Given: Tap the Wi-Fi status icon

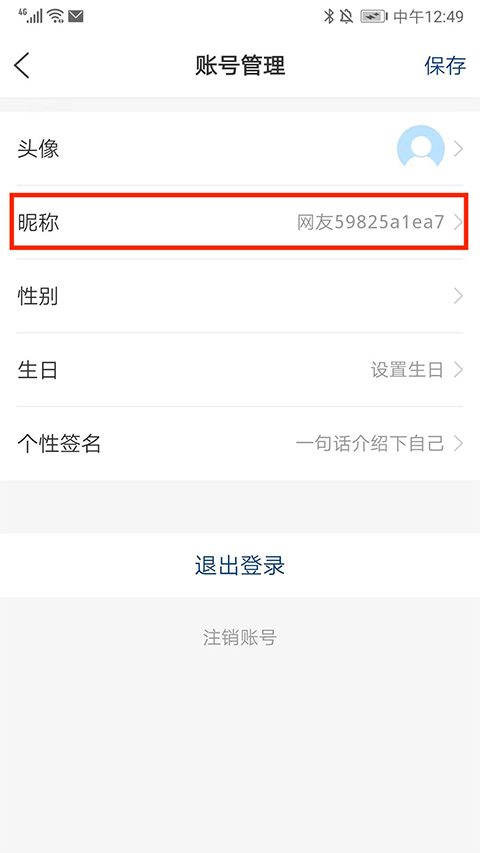Looking at the screenshot, I should [56, 16].
